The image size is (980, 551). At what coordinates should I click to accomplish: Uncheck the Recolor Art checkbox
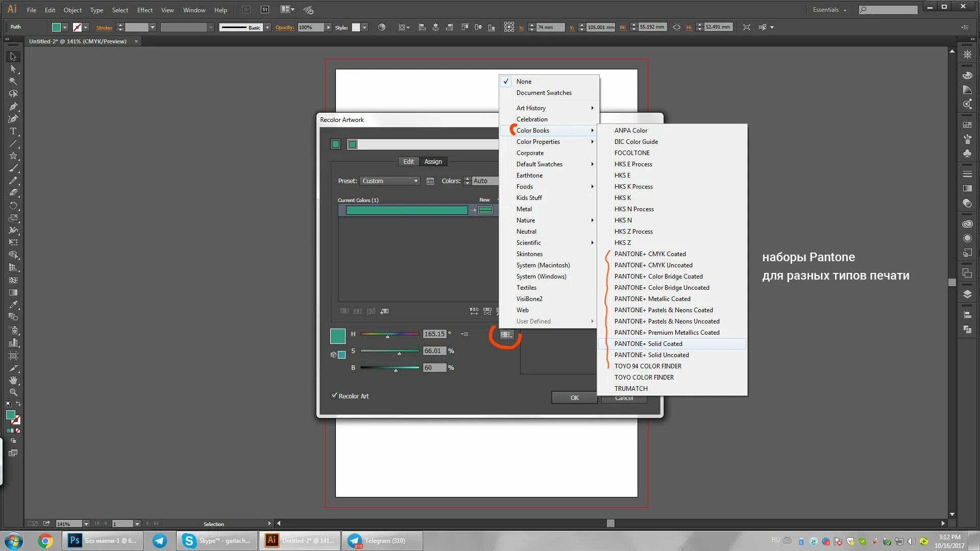coord(334,395)
